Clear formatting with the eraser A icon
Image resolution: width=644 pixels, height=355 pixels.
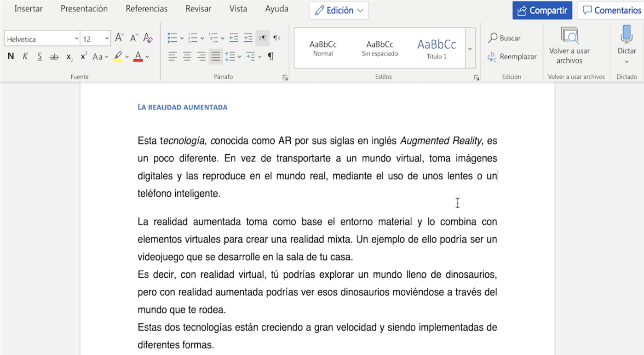click(148, 38)
